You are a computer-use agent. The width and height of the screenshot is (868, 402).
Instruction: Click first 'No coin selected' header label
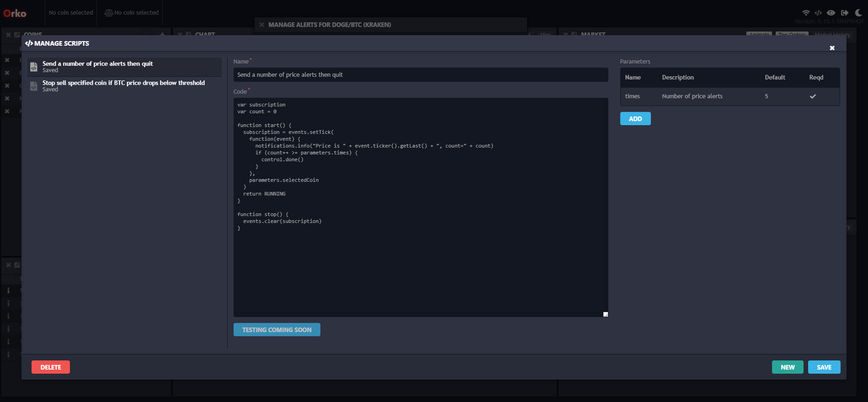pyautogui.click(x=71, y=13)
